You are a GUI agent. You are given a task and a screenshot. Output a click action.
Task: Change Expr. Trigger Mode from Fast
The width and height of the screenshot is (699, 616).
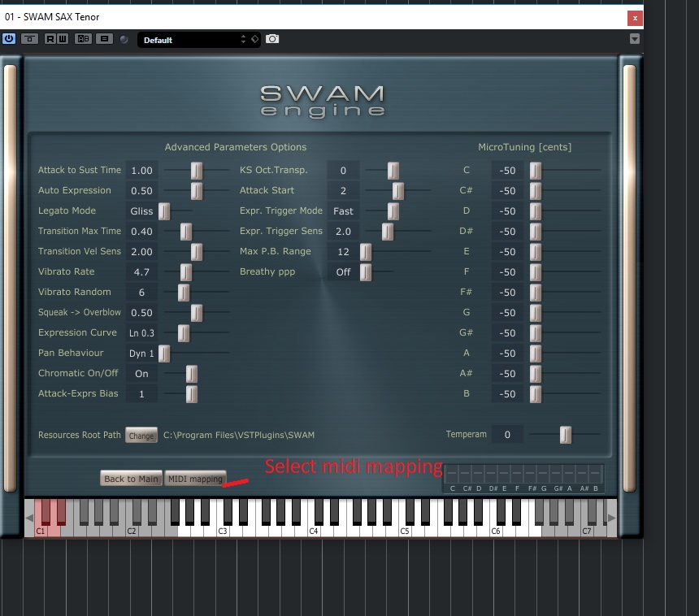pos(343,210)
